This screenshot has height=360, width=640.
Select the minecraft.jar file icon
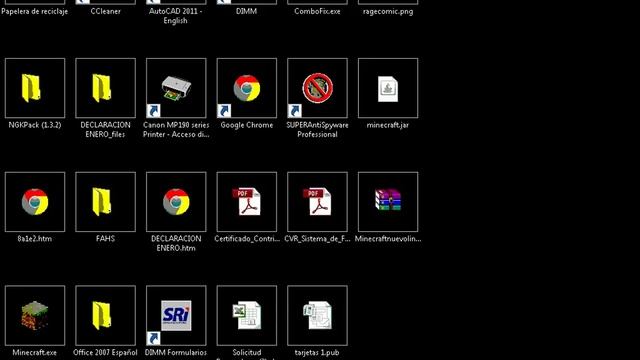point(388,88)
